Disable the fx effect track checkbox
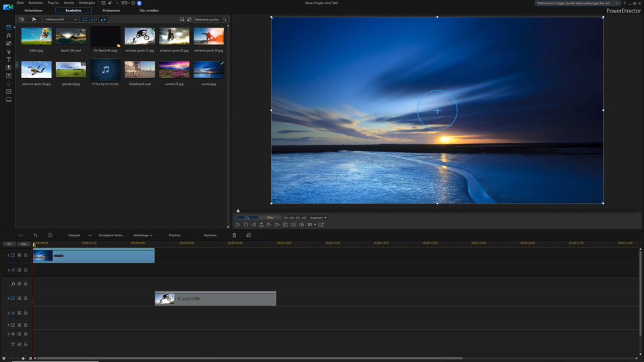 point(19,284)
